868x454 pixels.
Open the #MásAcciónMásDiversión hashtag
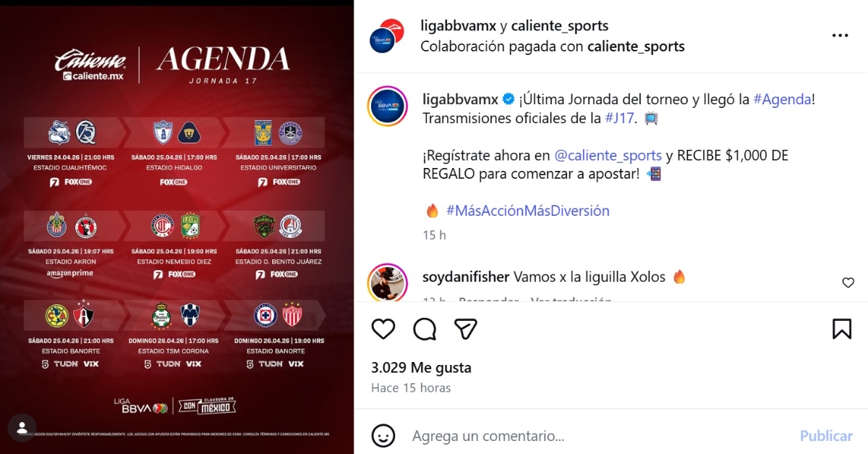click(527, 211)
